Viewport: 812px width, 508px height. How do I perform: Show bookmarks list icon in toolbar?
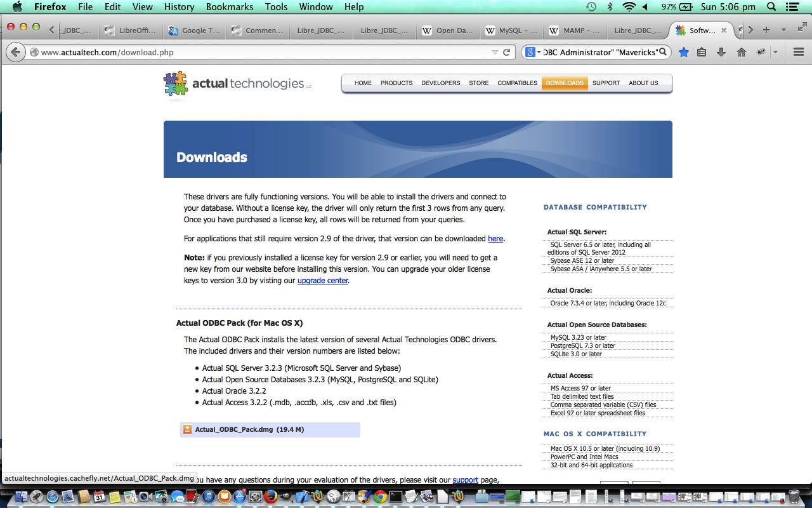702,52
